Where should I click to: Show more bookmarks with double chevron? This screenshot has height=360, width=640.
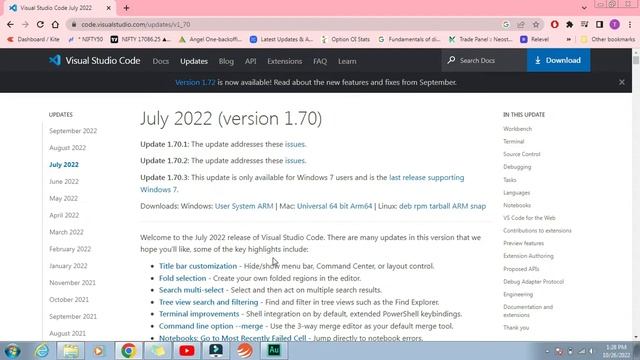pyautogui.click(x=568, y=39)
